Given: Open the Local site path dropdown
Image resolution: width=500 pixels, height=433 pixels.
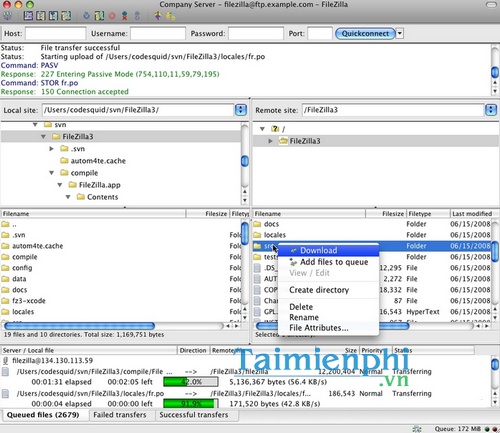Looking at the screenshot, I should 241,110.
